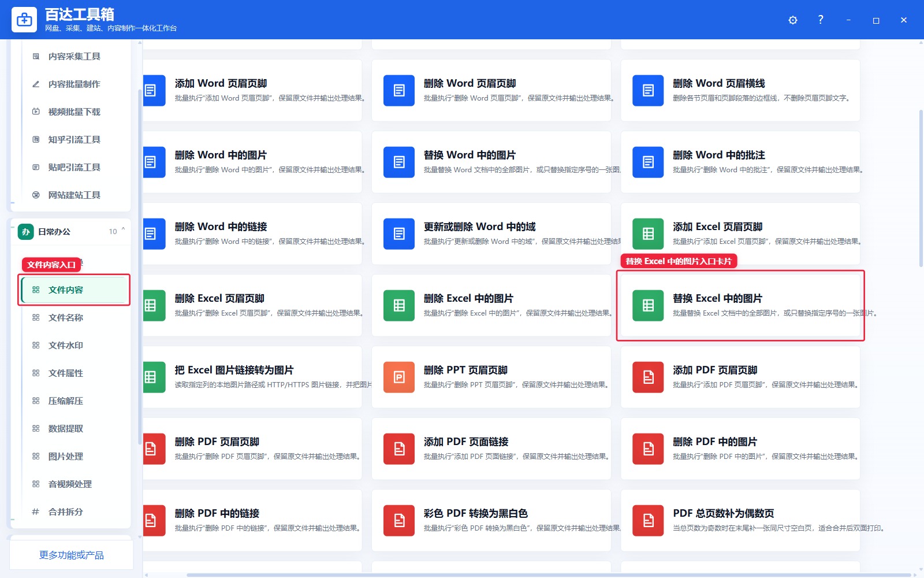Click orange icon of 删除 PPT 页眉页脚

coord(399,377)
